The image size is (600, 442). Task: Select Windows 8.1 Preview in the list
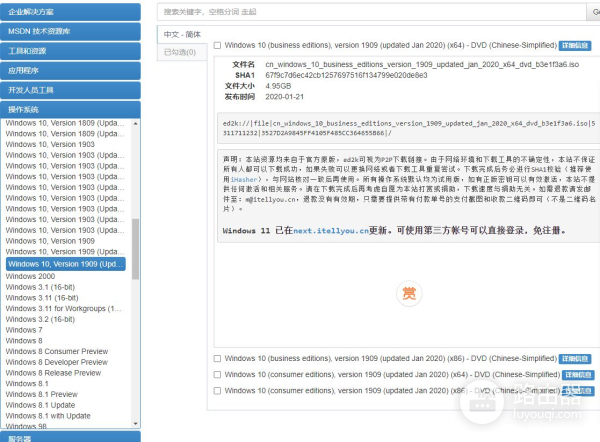[42, 394]
